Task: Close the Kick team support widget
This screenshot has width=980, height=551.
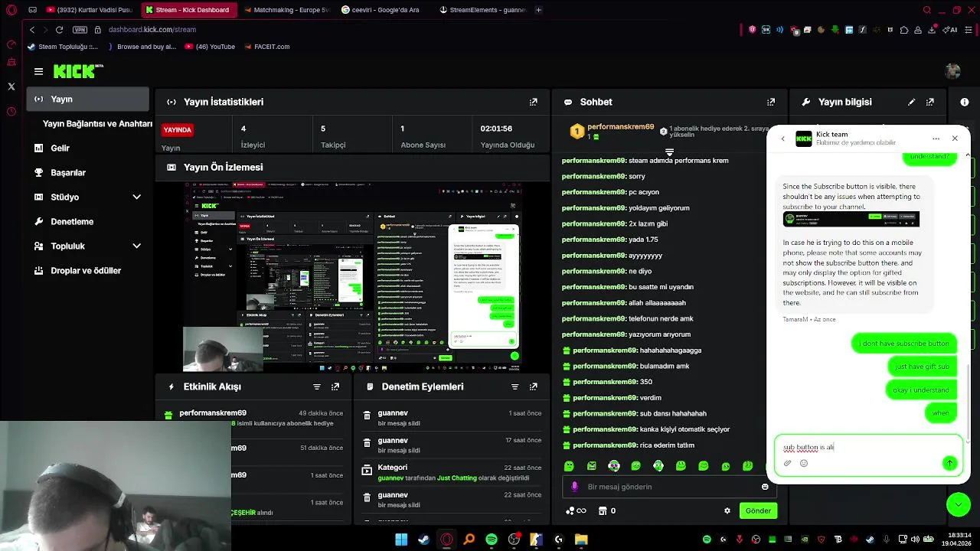Action: (x=955, y=139)
